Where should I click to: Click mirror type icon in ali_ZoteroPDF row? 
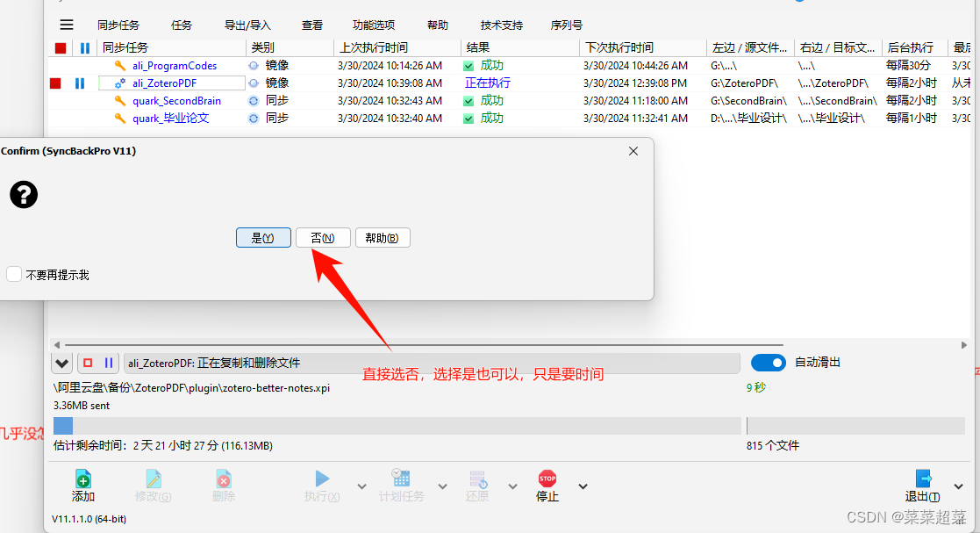(x=254, y=83)
